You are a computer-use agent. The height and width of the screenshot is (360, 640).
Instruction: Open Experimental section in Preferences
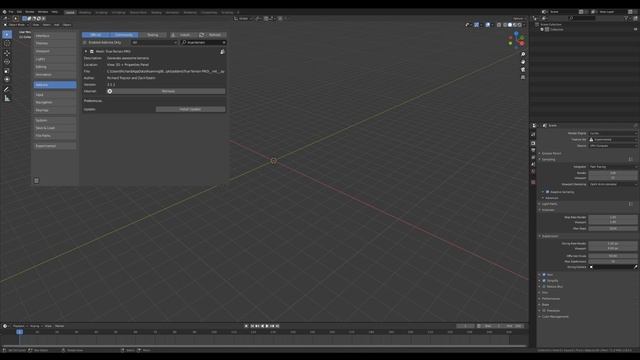click(55, 146)
